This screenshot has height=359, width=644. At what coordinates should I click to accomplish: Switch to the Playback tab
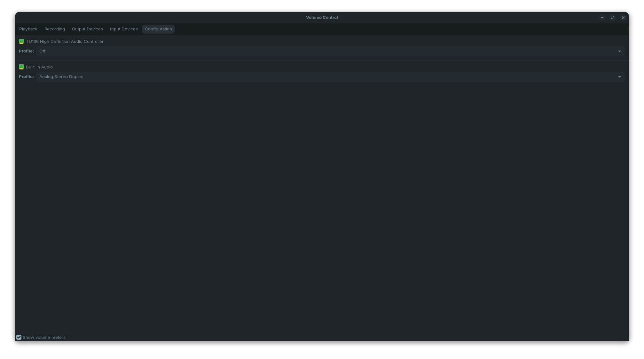28,29
